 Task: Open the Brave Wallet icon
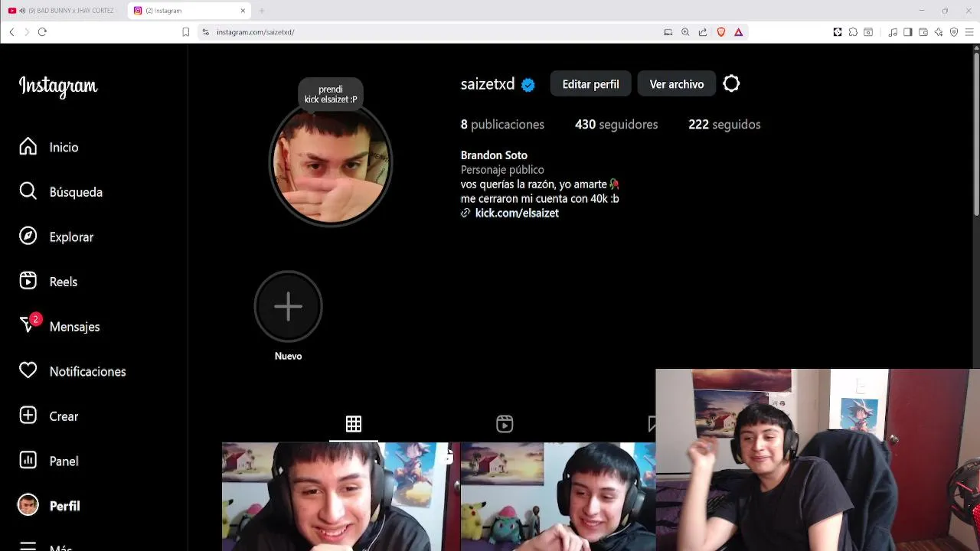[x=923, y=32]
